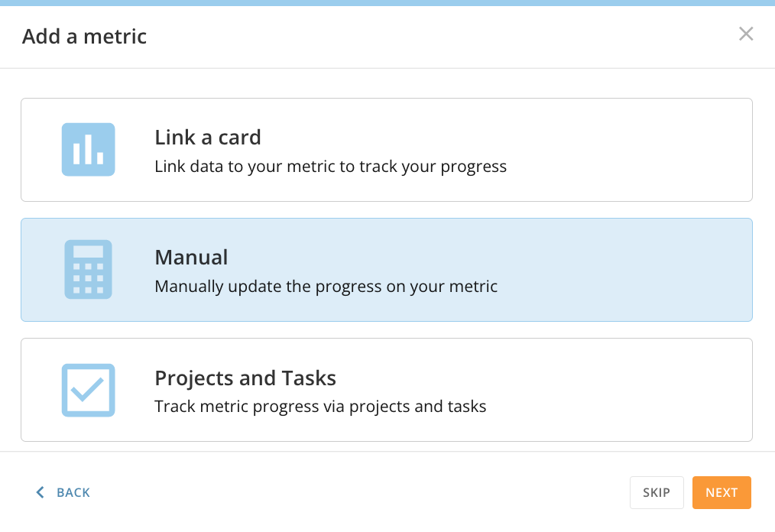Go back using the BACK link

tap(73, 492)
